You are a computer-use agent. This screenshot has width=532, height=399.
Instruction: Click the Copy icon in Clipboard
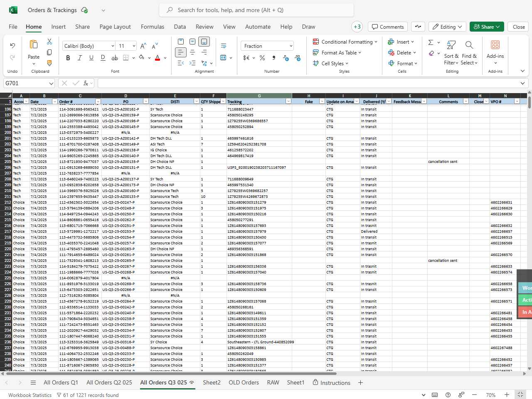point(49,52)
